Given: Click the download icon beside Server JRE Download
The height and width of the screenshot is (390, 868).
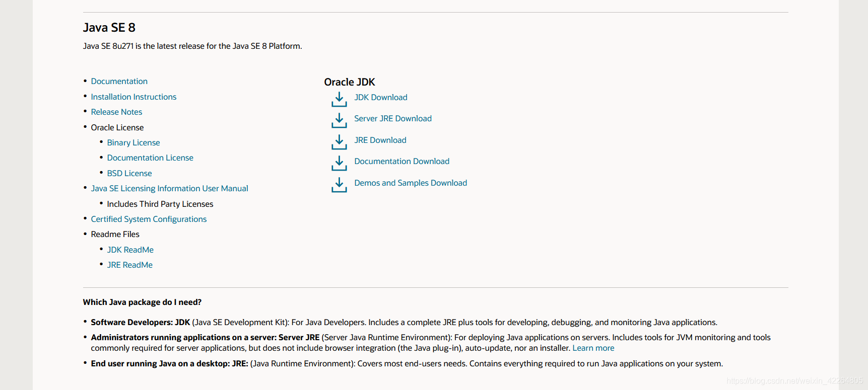Looking at the screenshot, I should [339, 120].
